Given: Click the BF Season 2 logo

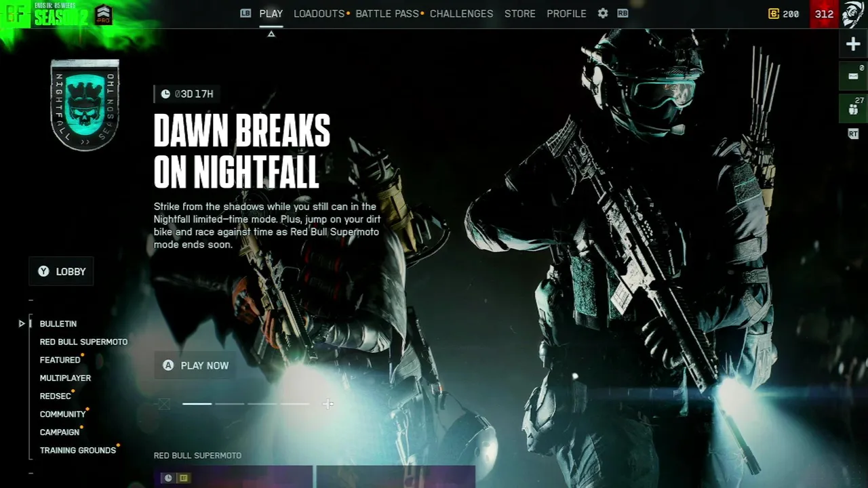Looking at the screenshot, I should click(46, 14).
